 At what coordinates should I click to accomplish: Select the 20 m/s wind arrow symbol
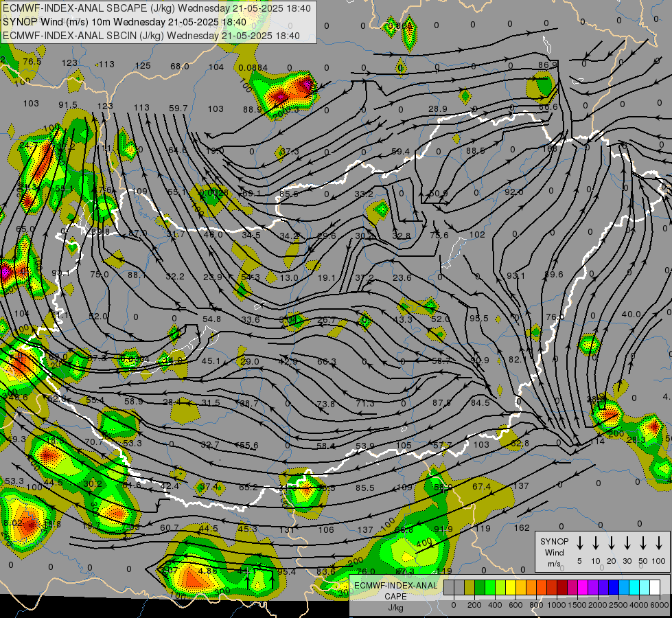pyautogui.click(x=612, y=543)
